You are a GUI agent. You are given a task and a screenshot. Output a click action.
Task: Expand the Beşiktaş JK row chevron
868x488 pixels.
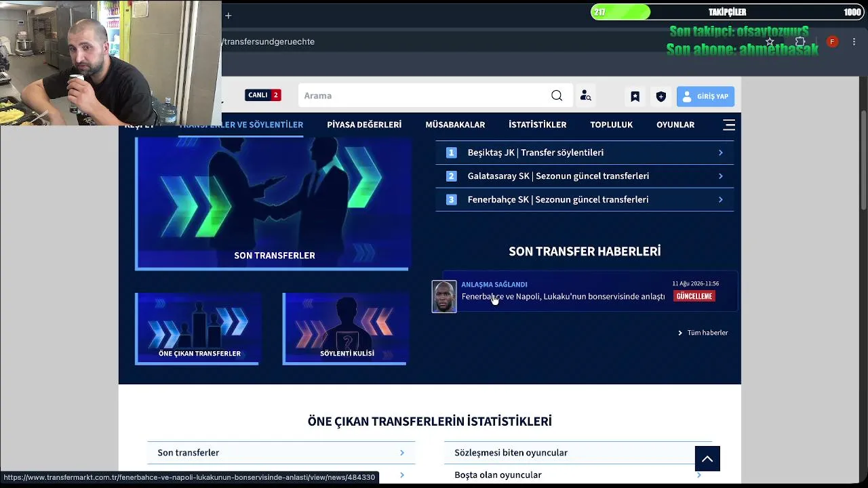721,152
